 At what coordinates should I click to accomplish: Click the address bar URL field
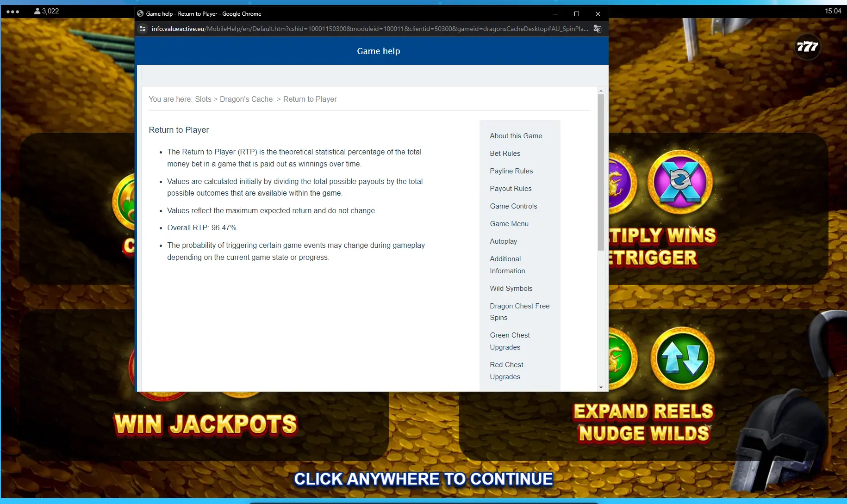point(369,29)
